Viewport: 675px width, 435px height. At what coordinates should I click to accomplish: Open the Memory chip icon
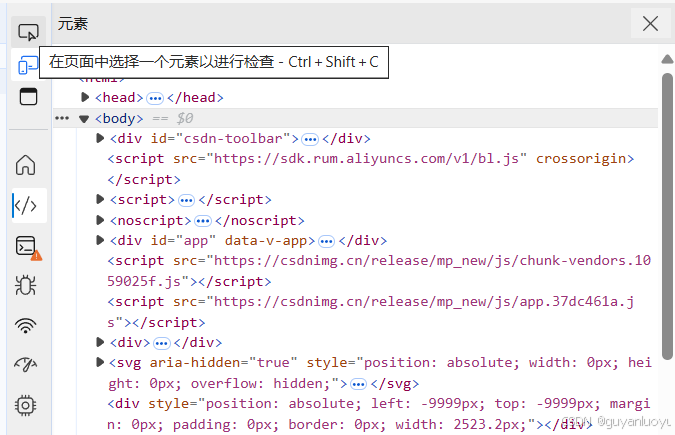[x=25, y=405]
